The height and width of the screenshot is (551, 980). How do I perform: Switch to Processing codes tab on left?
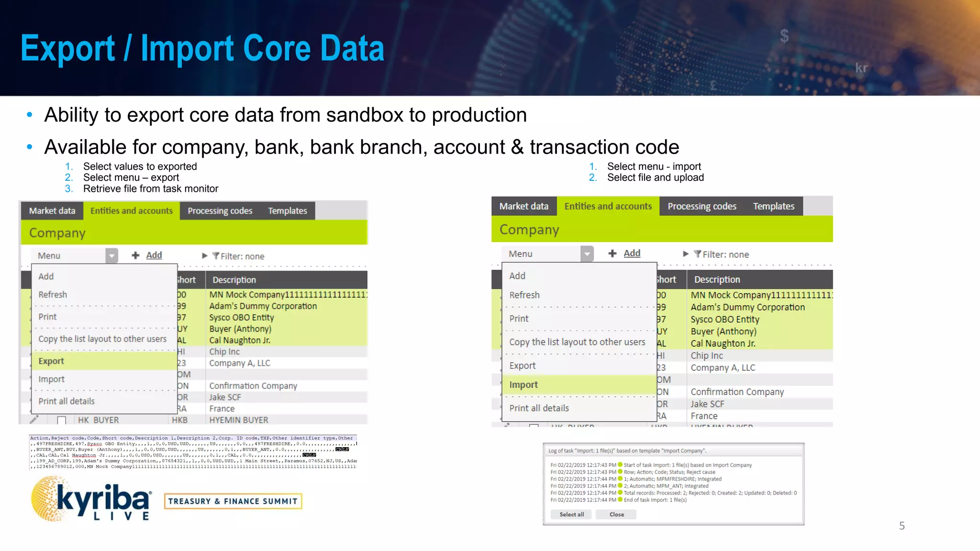click(x=220, y=211)
